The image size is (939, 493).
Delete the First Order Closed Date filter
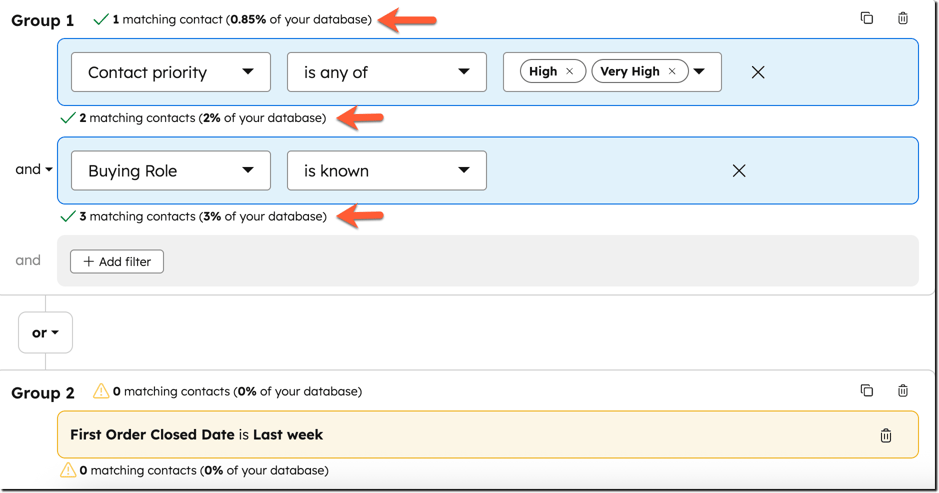click(886, 436)
